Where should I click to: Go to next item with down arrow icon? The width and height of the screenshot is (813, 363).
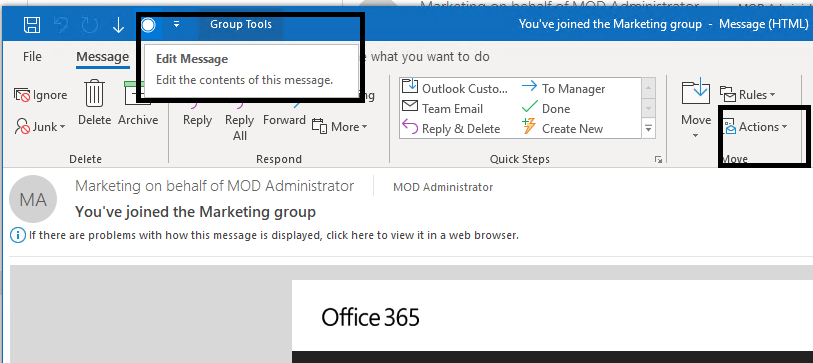[x=118, y=25]
